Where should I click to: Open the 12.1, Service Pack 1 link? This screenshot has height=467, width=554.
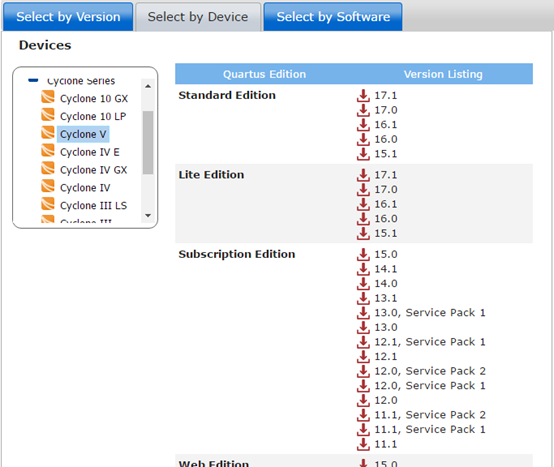430,342
